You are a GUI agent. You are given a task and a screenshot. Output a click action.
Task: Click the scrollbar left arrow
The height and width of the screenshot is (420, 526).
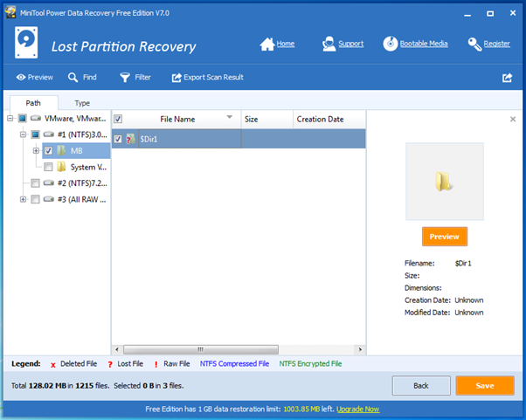[x=116, y=349]
